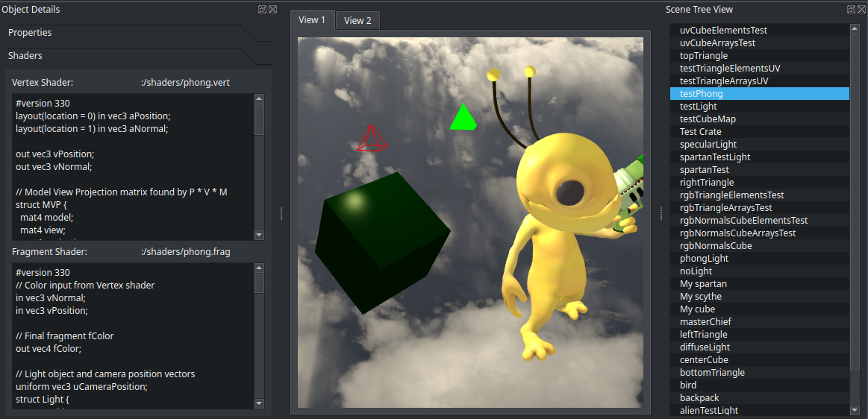Click the fragment shader scroll-down arrow

point(259,403)
